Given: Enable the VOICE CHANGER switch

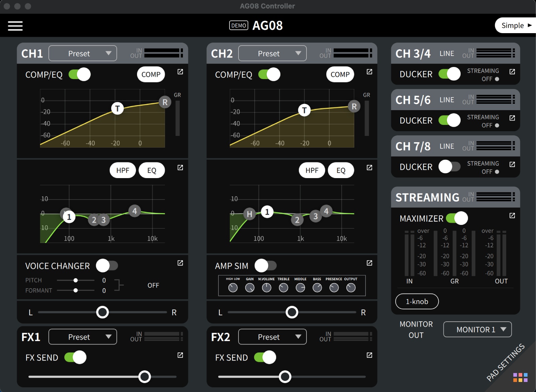Looking at the screenshot, I should (x=107, y=266).
